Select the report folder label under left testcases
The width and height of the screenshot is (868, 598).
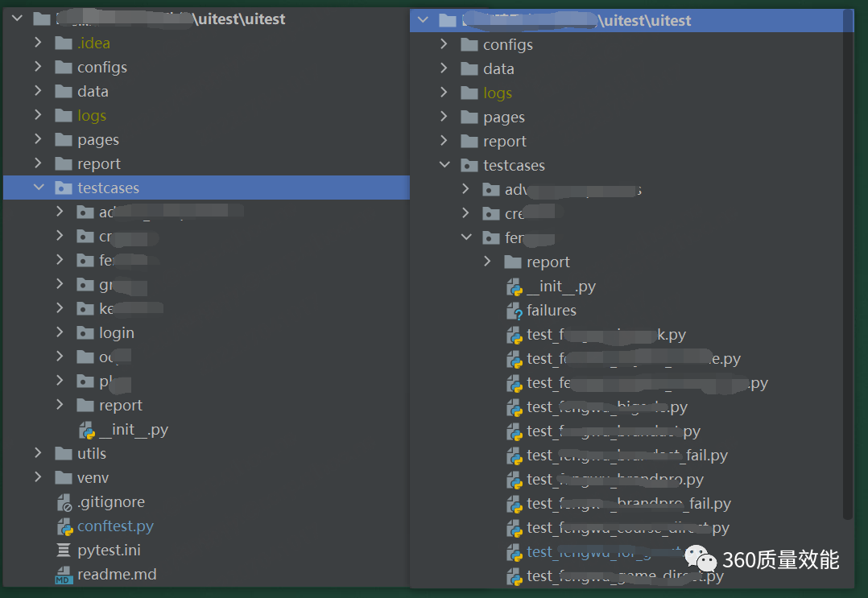point(121,406)
